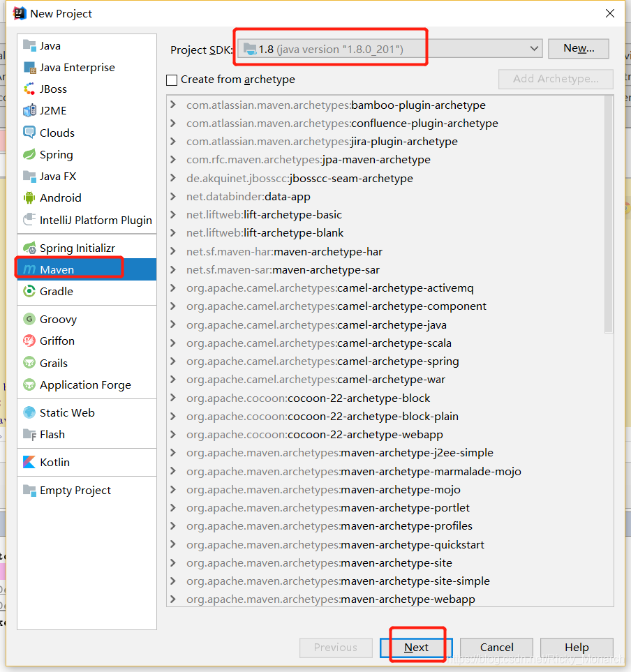Click the New... SDK button

coord(578,48)
